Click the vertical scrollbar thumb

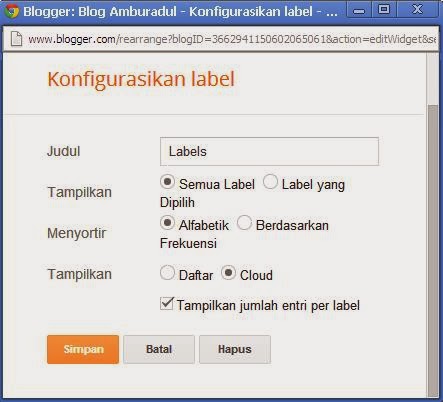[433, 251]
